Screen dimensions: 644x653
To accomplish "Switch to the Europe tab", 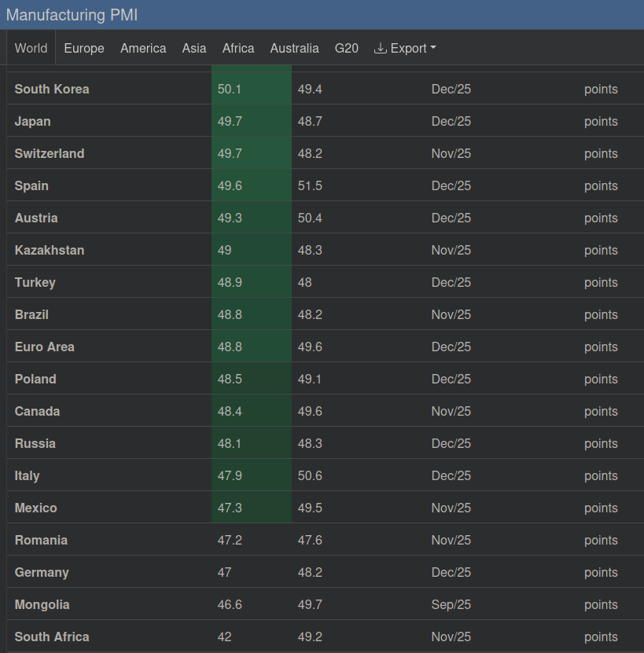I will point(84,48).
